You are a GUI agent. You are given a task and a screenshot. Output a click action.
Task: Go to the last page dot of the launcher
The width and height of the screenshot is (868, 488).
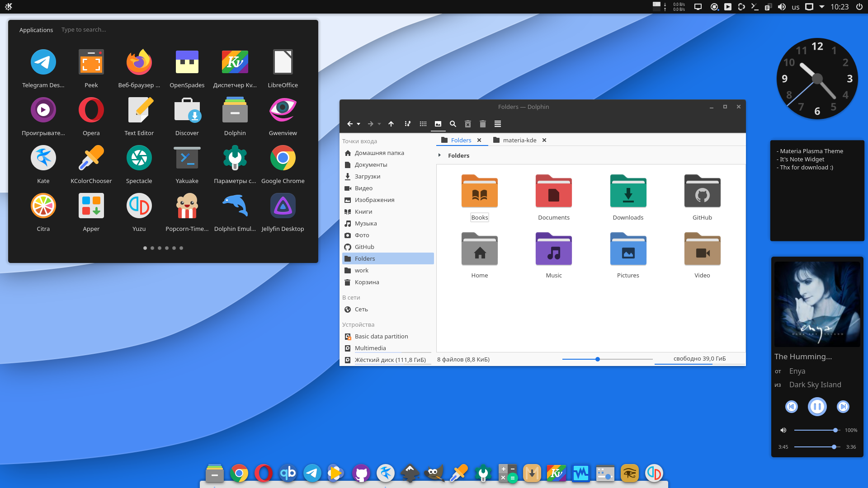(x=181, y=248)
